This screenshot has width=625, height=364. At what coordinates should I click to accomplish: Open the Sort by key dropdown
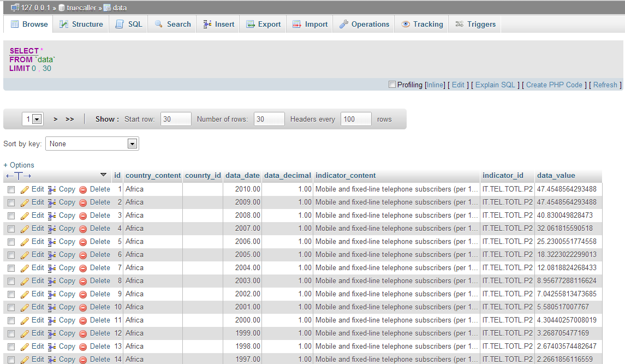[92, 144]
